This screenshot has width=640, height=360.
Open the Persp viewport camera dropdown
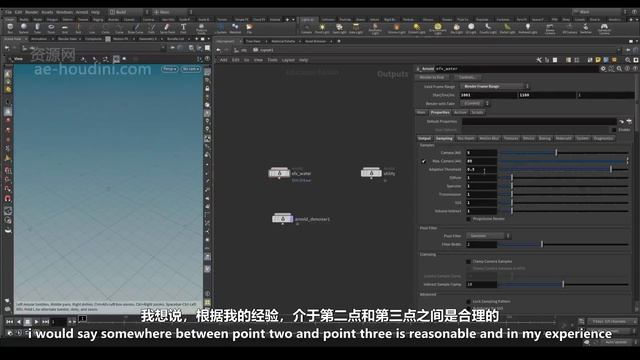169,69
